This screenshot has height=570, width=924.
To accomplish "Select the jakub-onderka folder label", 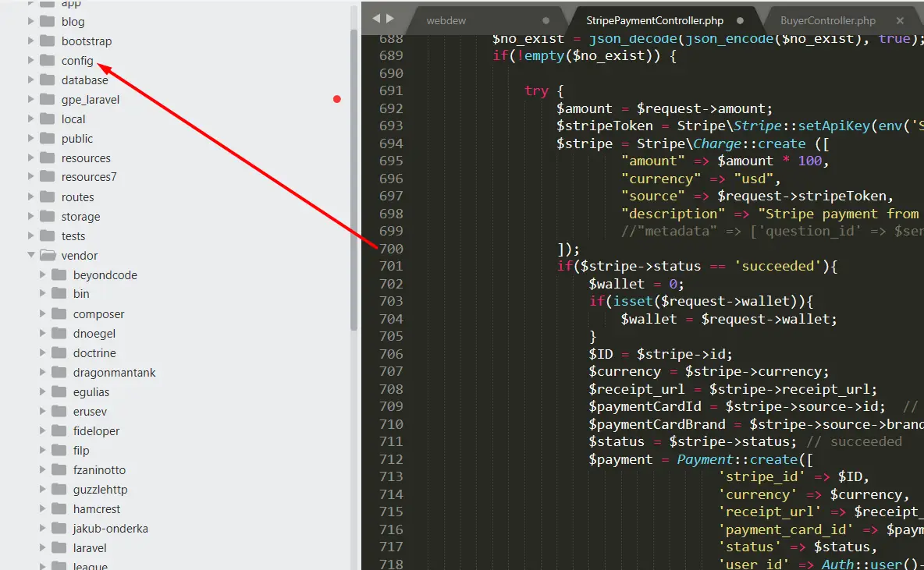I will (110, 528).
